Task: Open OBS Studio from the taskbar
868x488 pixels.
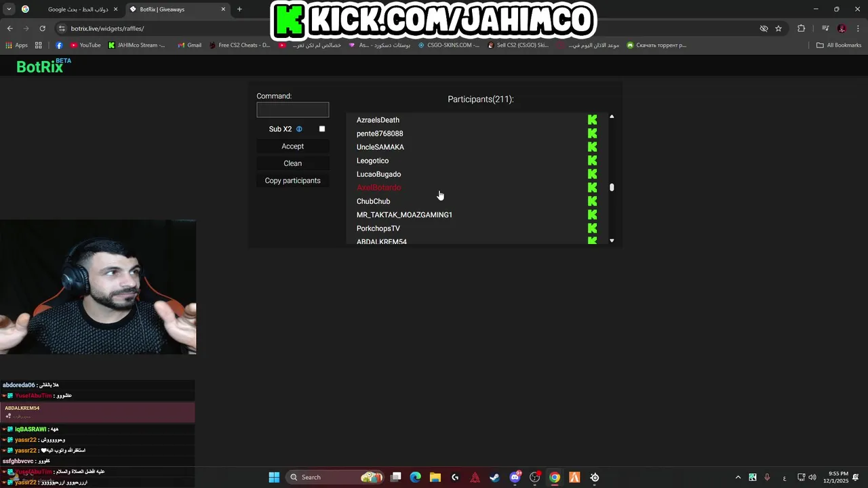Action: click(x=534, y=477)
